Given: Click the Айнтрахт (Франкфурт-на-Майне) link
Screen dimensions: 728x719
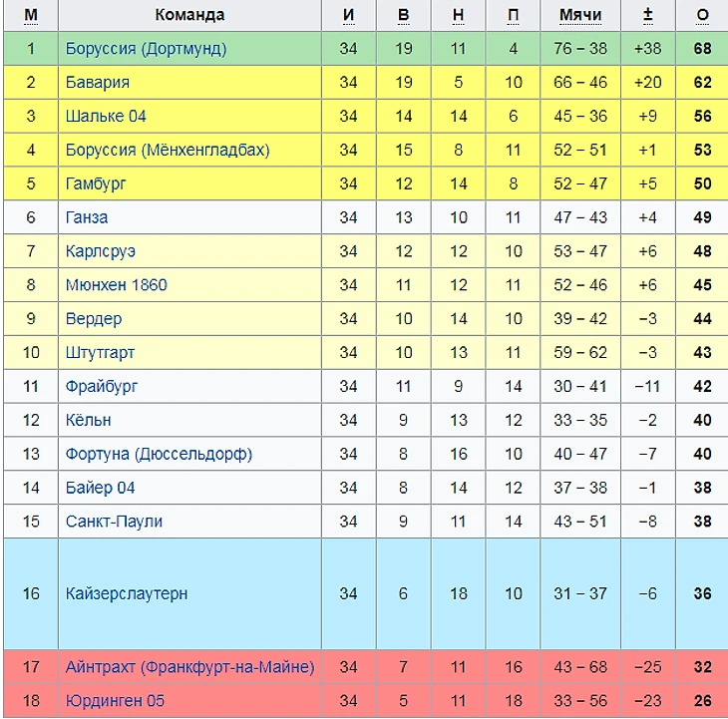Looking at the screenshot, I should (x=189, y=666).
